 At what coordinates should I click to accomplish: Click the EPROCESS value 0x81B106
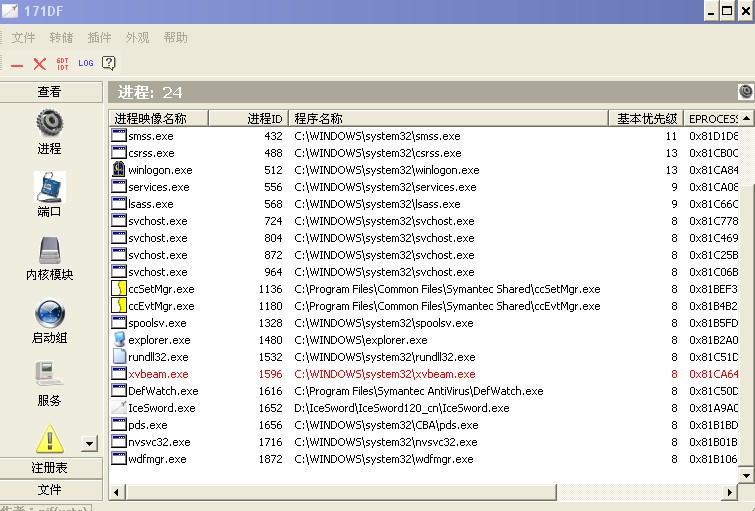point(713,459)
